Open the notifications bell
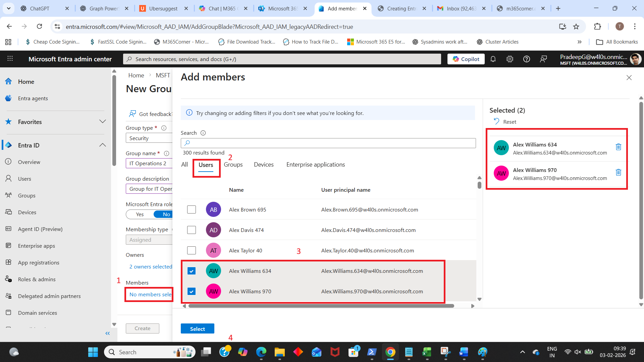The width and height of the screenshot is (644, 362). (x=493, y=59)
